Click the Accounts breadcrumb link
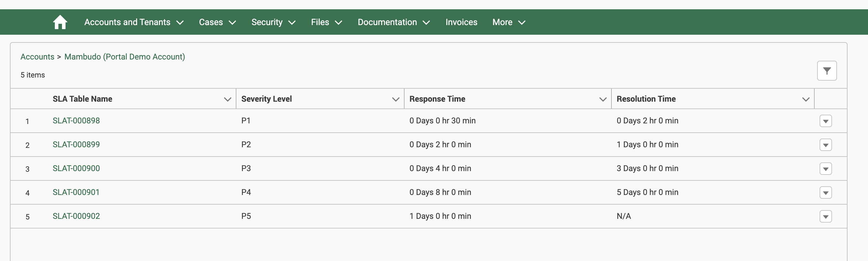Viewport: 868px width, 261px height. point(38,57)
